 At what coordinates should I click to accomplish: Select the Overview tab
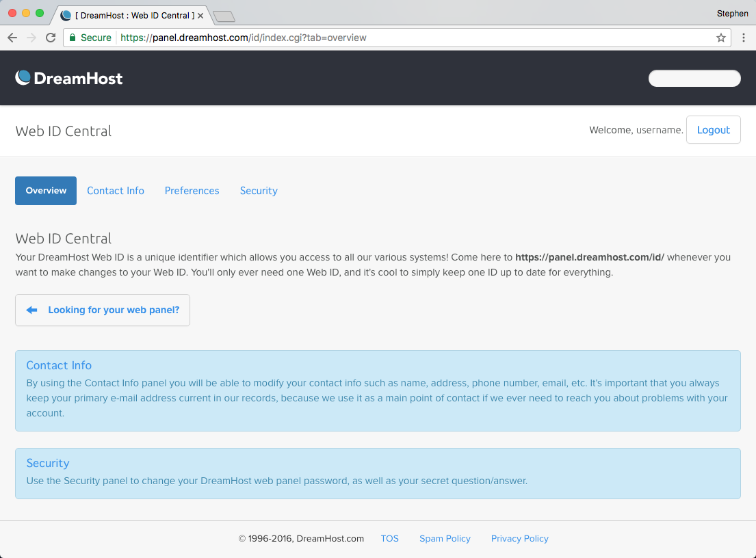[46, 191]
